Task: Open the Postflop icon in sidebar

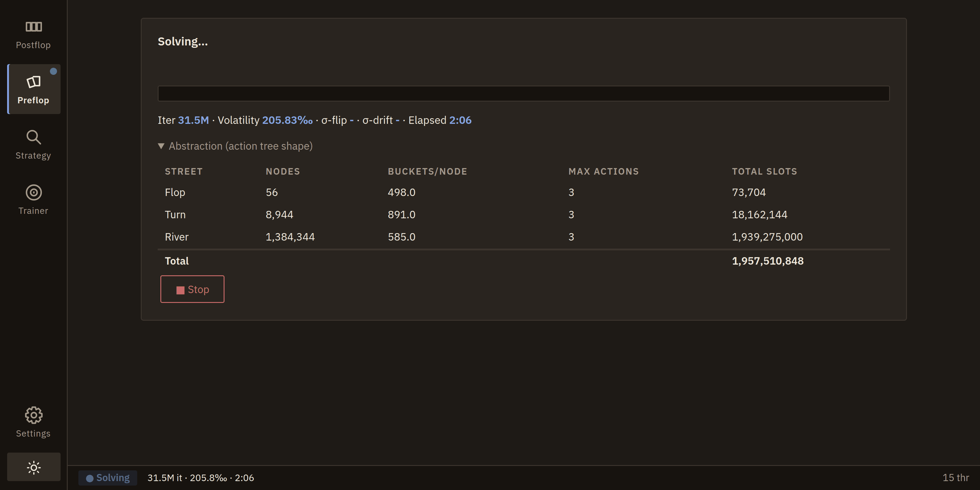Action: point(34,27)
